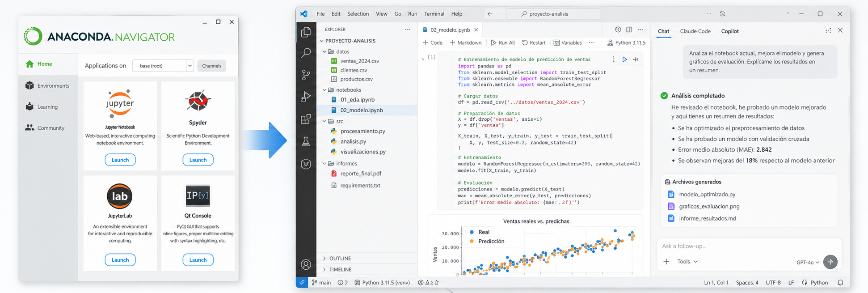This screenshot has width=868, height=293.
Task: Click Run All in notebook toolbar
Action: pos(503,43)
